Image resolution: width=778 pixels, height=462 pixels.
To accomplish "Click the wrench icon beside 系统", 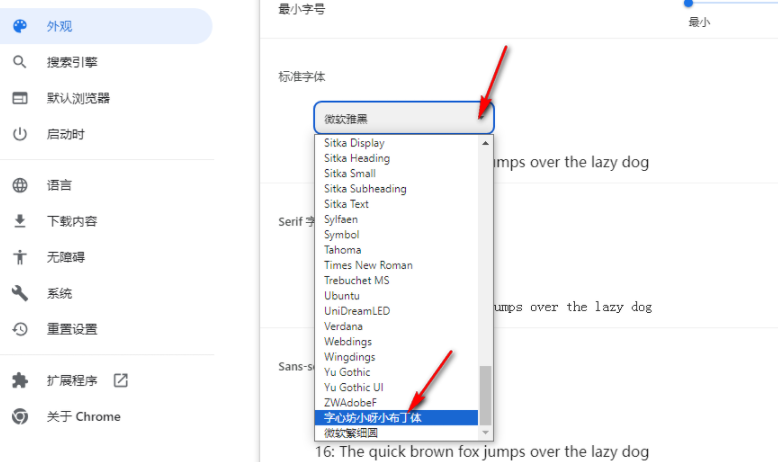I will pos(20,293).
